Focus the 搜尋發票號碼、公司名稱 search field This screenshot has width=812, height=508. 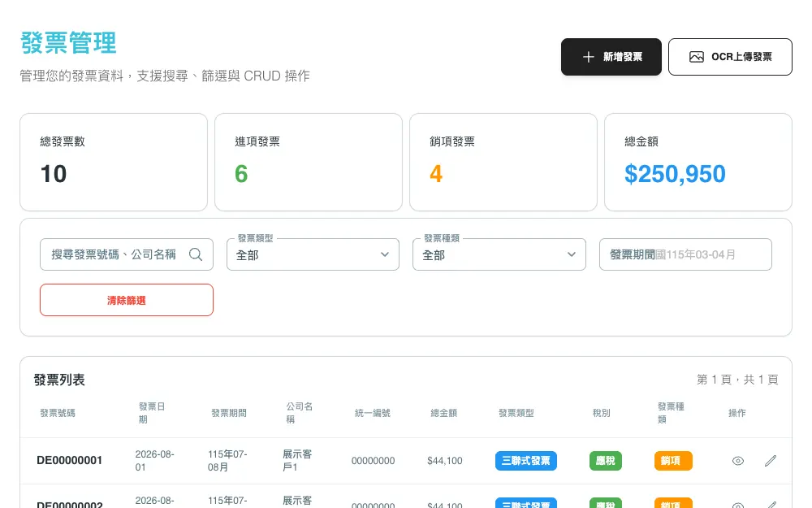[x=127, y=254]
